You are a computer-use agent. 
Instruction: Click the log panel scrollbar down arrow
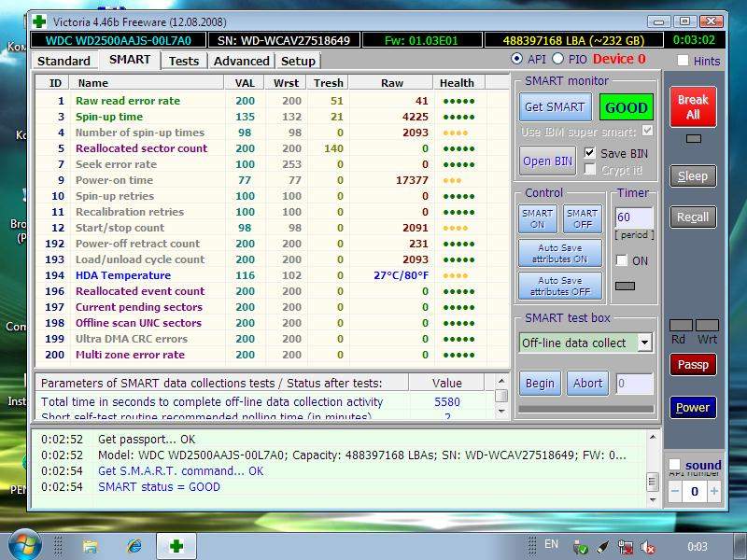pos(653,500)
